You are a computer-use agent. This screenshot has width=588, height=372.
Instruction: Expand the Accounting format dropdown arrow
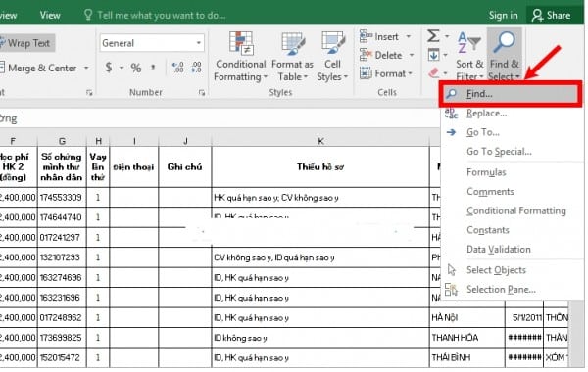(122, 68)
